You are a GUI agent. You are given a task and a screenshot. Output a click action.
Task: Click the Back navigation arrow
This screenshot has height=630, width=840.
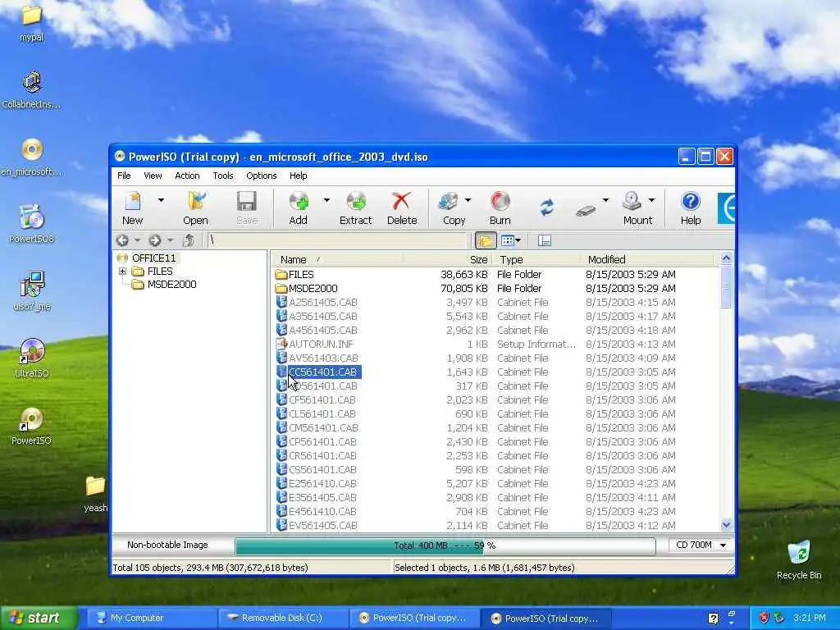(x=122, y=240)
